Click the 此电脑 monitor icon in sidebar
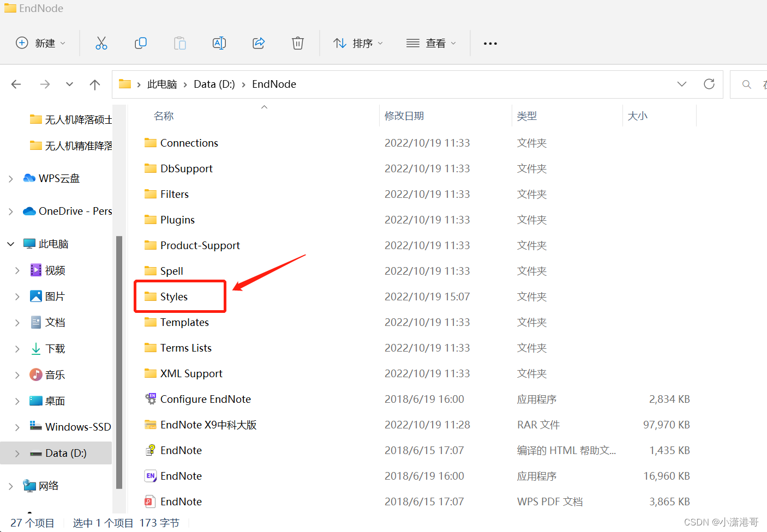767x532 pixels. [x=29, y=244]
